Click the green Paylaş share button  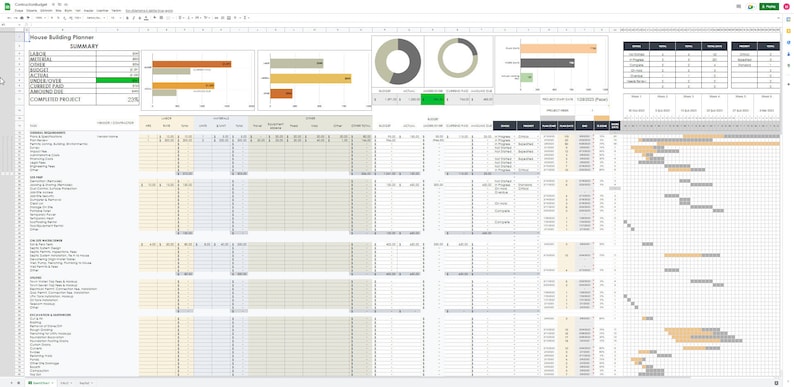click(769, 7)
